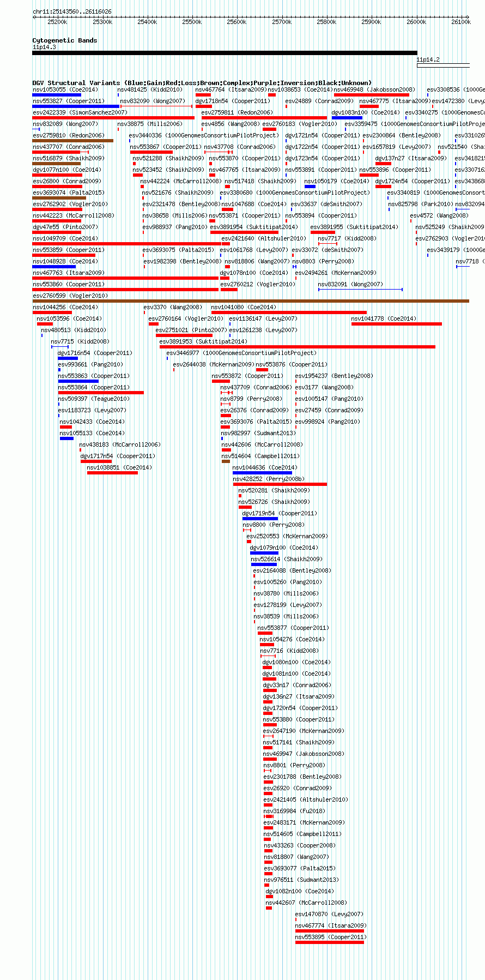This screenshot has height=980, width=485.
Task: Click the 26000k ruler tick label
Action: [x=416, y=22]
